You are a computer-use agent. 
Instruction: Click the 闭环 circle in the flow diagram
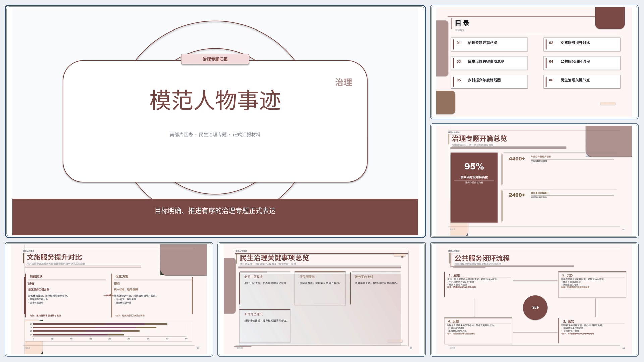[535, 307]
